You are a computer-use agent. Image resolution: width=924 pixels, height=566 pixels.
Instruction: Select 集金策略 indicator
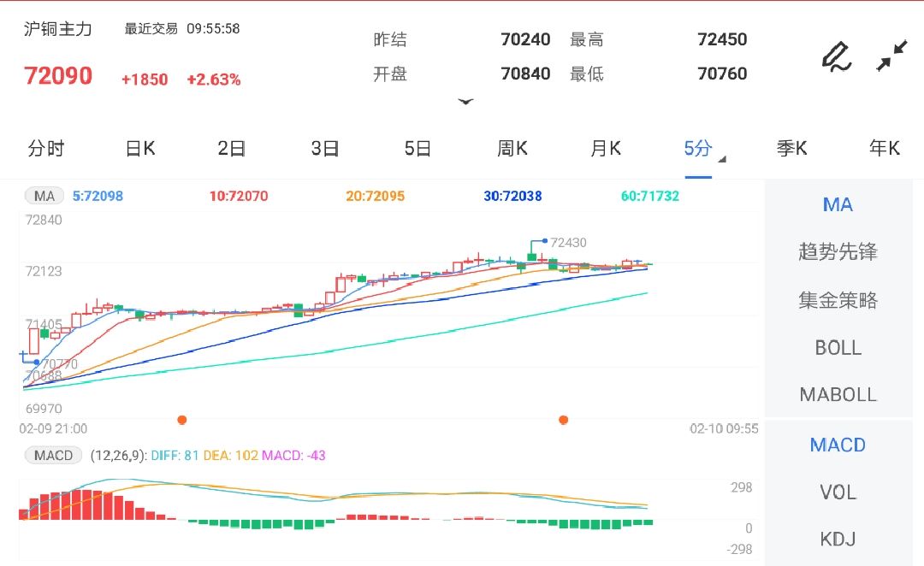[838, 300]
